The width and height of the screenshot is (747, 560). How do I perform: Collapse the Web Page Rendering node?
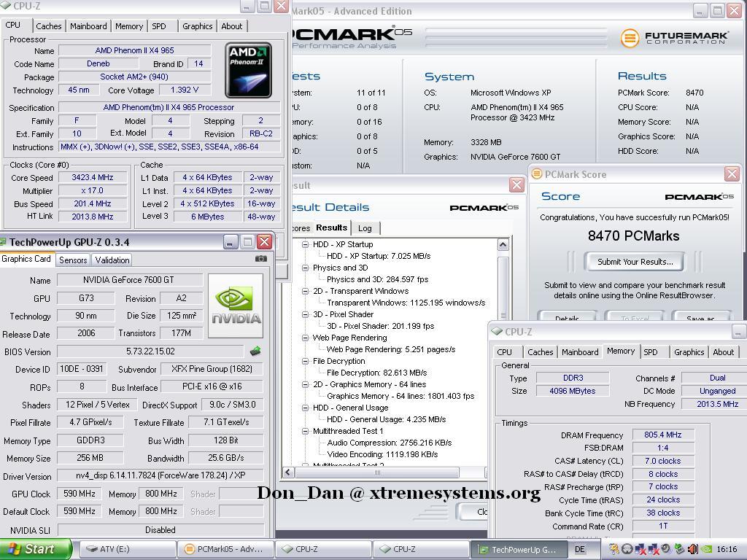[x=305, y=338]
